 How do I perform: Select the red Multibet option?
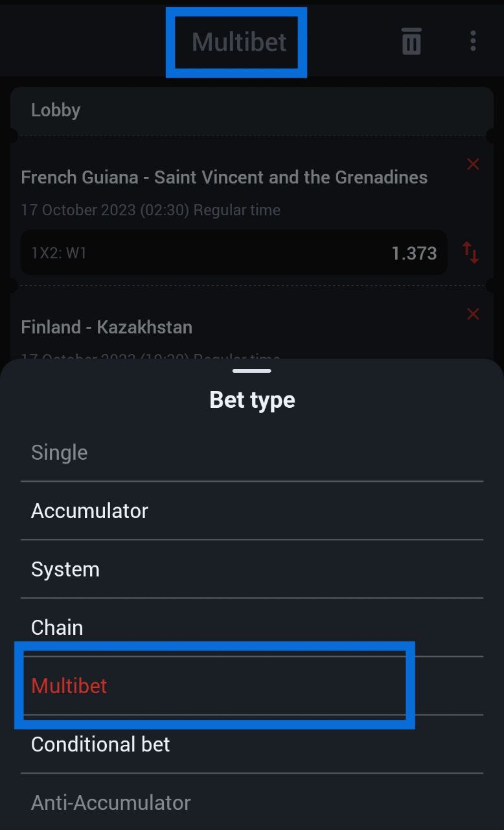(69, 686)
